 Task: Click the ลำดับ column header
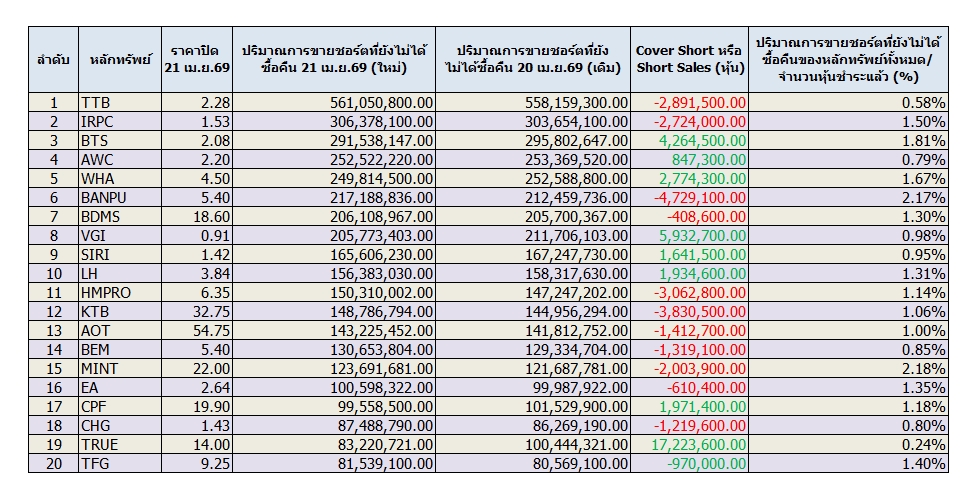tap(52, 60)
